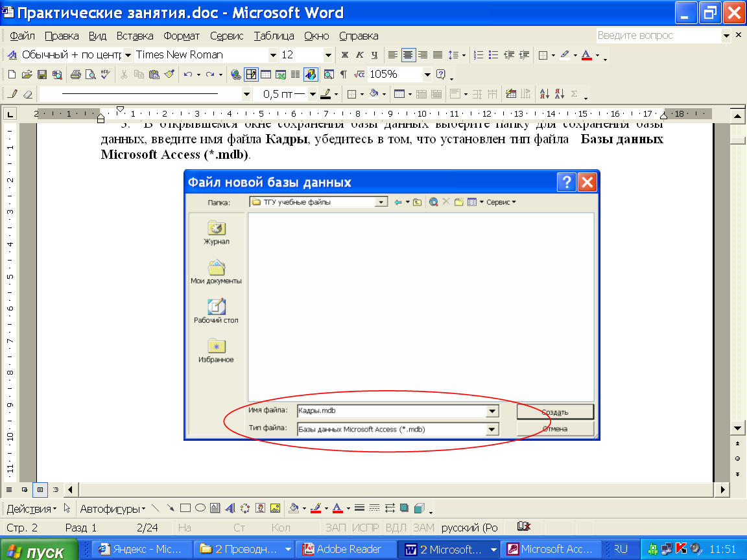The image size is (747, 560).
Task: Toggle Bold formatting button
Action: point(345,55)
